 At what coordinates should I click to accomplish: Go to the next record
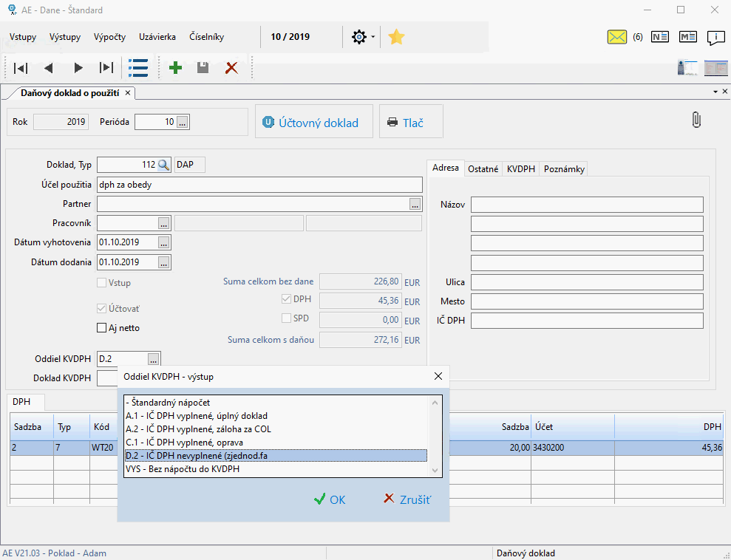(78, 68)
